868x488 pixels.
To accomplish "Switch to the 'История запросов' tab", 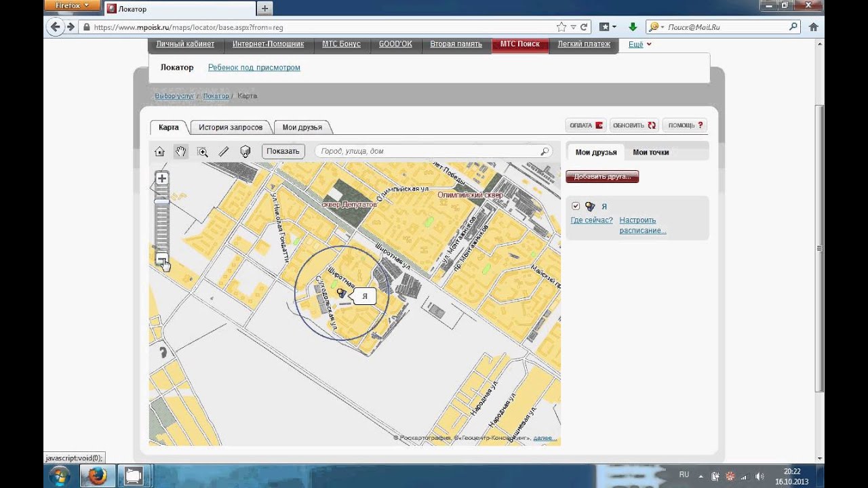I will (x=231, y=127).
